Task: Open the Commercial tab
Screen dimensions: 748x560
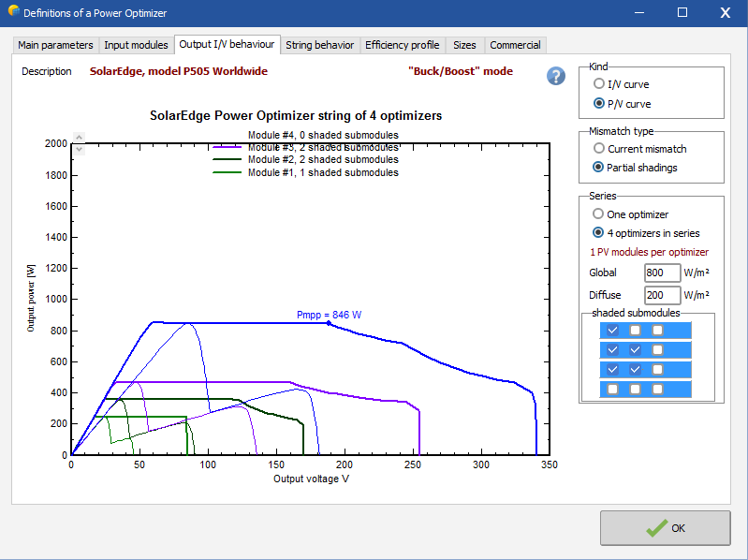Action: click(x=515, y=45)
